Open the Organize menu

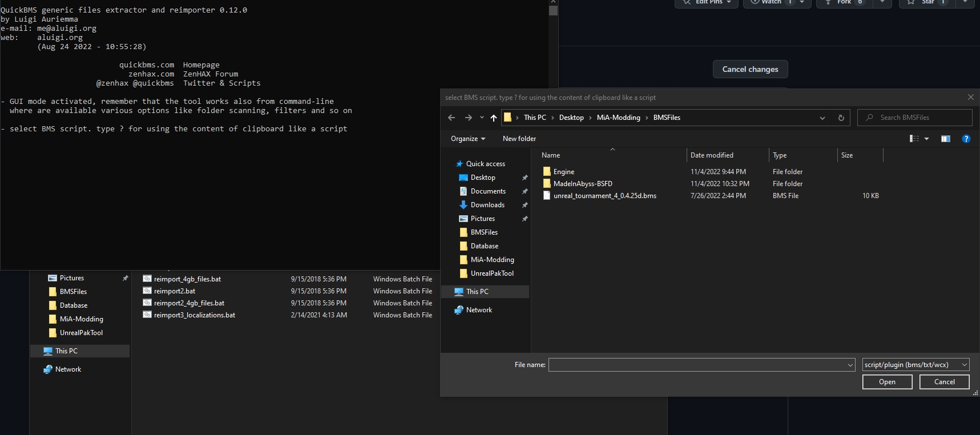tap(467, 139)
